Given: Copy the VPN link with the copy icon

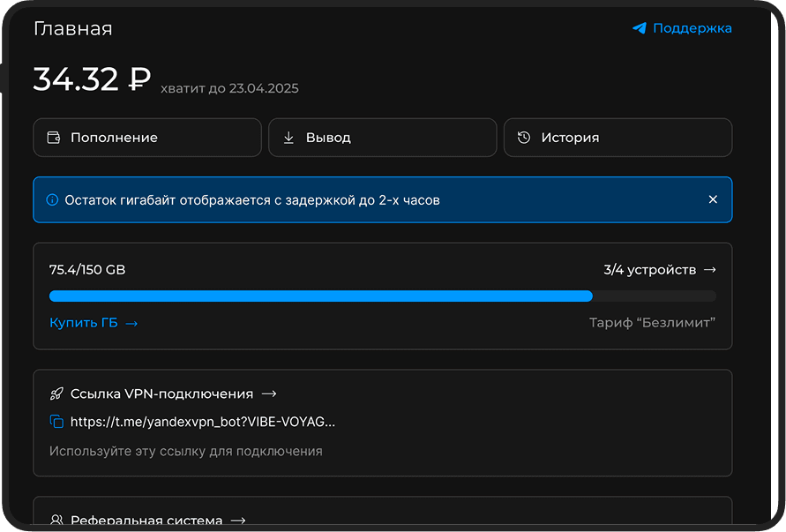Looking at the screenshot, I should (x=56, y=422).
